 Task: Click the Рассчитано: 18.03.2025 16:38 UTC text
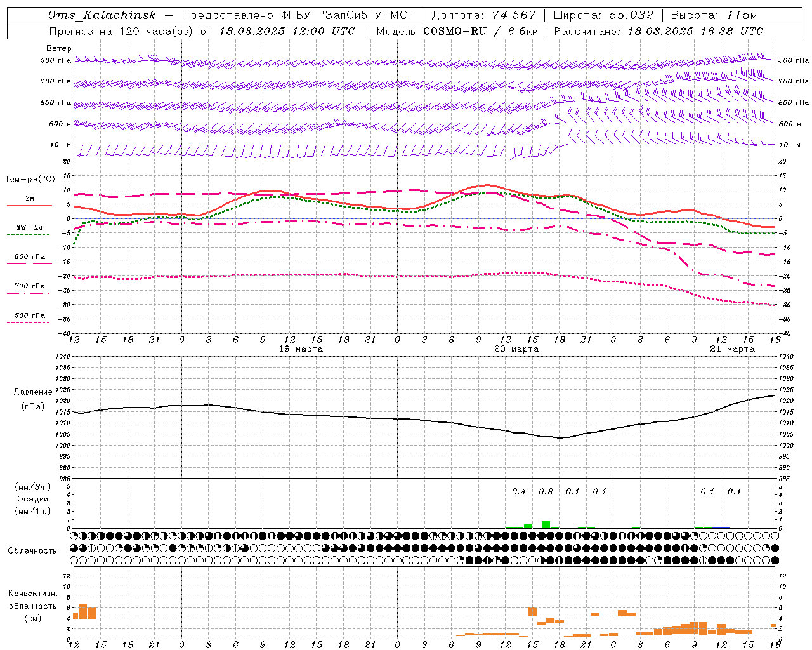658,31
